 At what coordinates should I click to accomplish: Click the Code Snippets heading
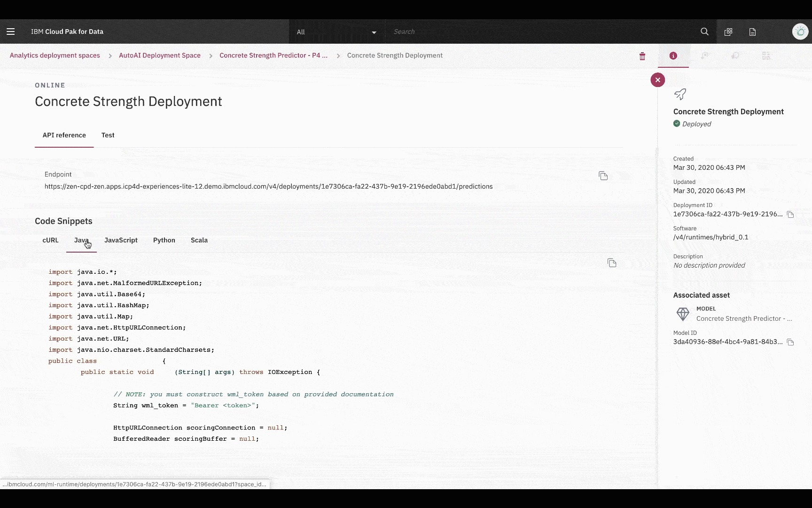point(63,221)
